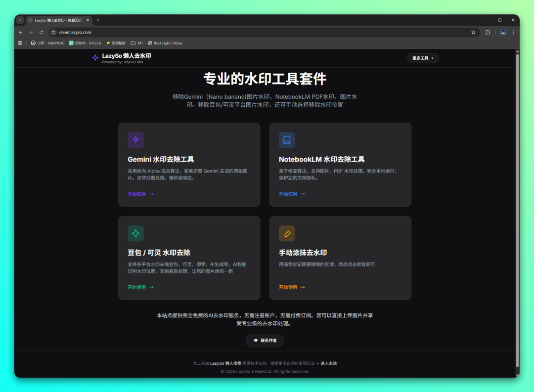
Task: Click the LazySo purple star logo
Action: 95,57
